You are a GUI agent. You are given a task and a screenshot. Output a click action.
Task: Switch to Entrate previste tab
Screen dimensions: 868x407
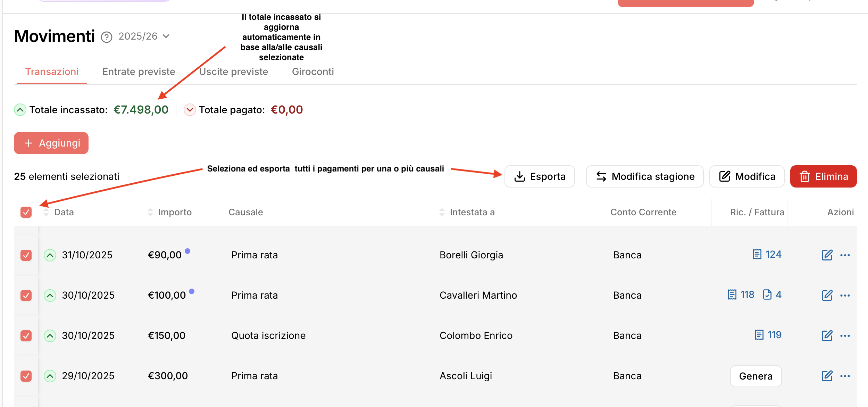click(139, 72)
